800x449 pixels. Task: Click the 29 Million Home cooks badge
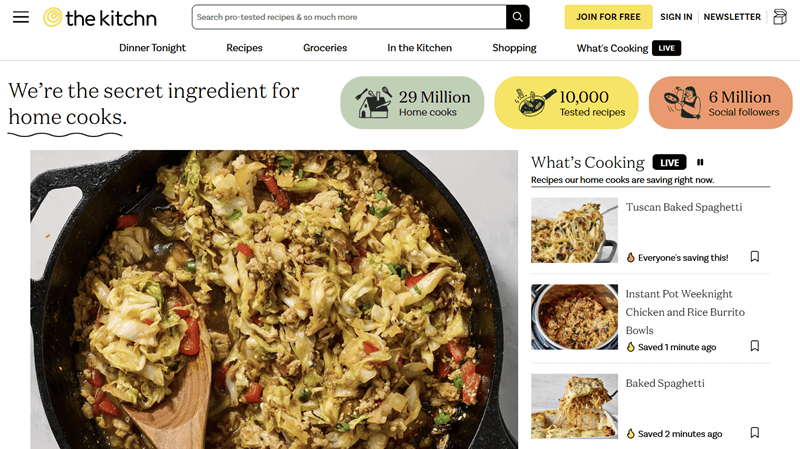pyautogui.click(x=412, y=103)
